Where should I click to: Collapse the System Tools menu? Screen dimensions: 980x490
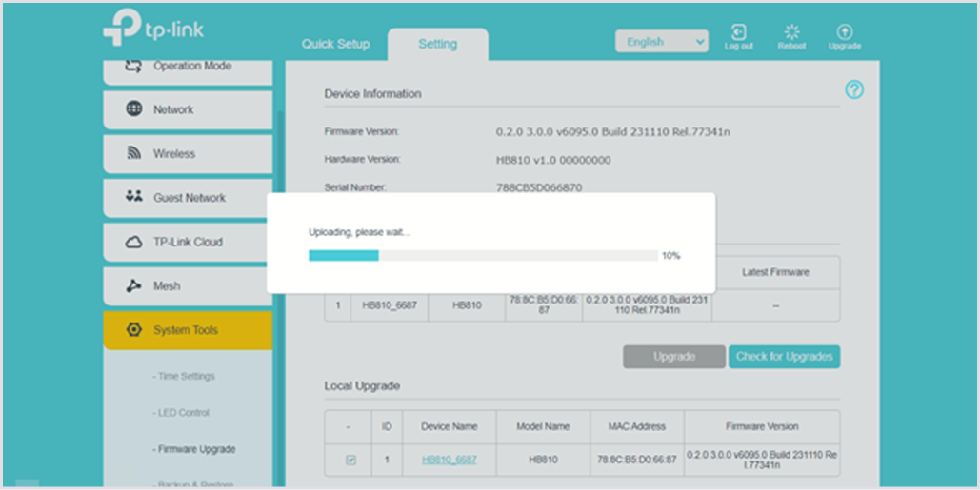coord(188,330)
